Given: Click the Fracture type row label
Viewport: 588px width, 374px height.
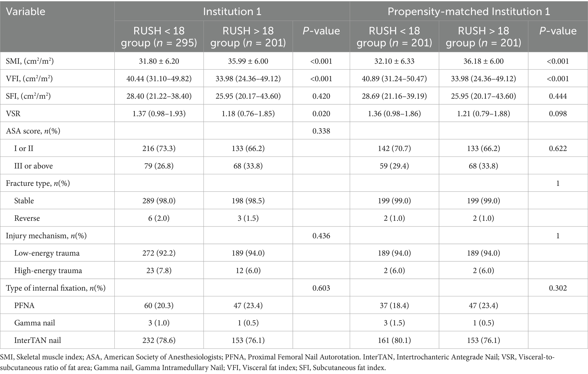Looking at the screenshot, I should point(38,184).
